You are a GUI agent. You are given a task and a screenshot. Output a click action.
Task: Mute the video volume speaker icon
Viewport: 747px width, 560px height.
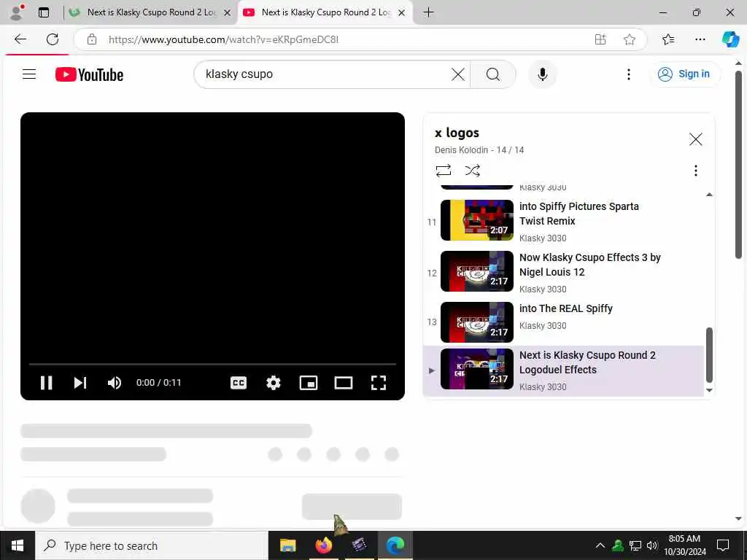(115, 383)
